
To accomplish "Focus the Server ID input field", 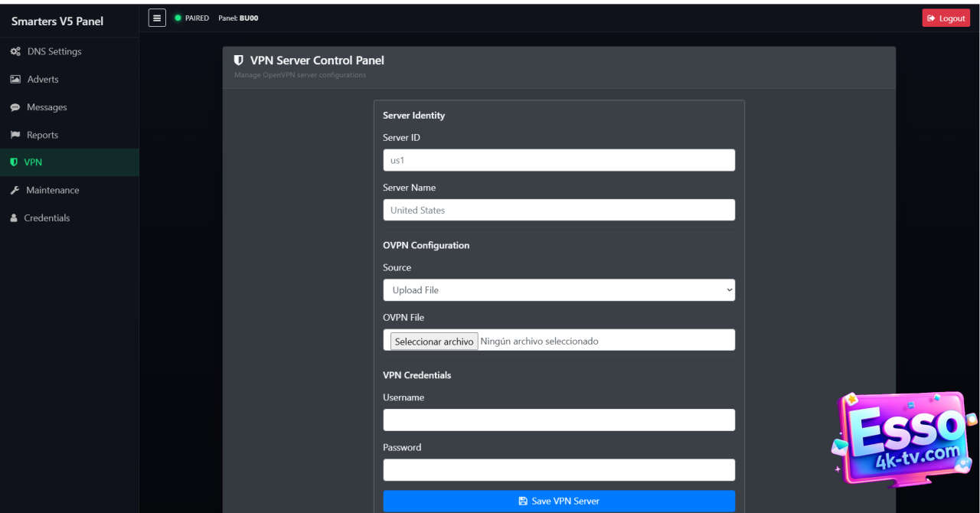I will [559, 160].
